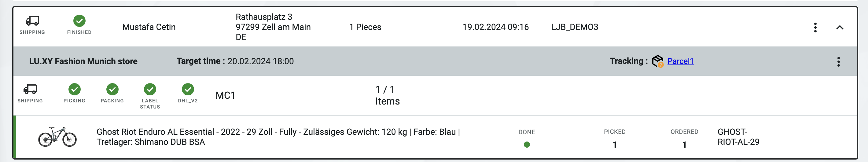The width and height of the screenshot is (868, 162).
Task: Open the three-dot menu in store row
Action: 838,61
